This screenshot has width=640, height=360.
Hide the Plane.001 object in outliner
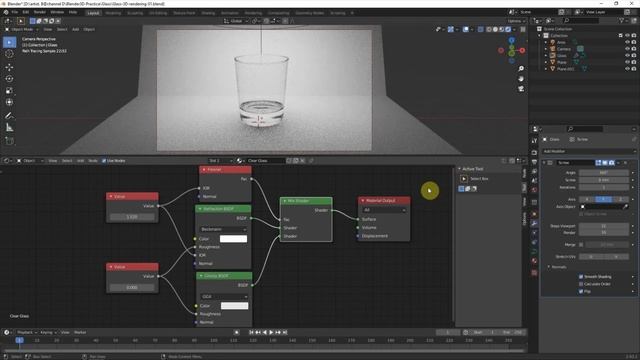627,69
